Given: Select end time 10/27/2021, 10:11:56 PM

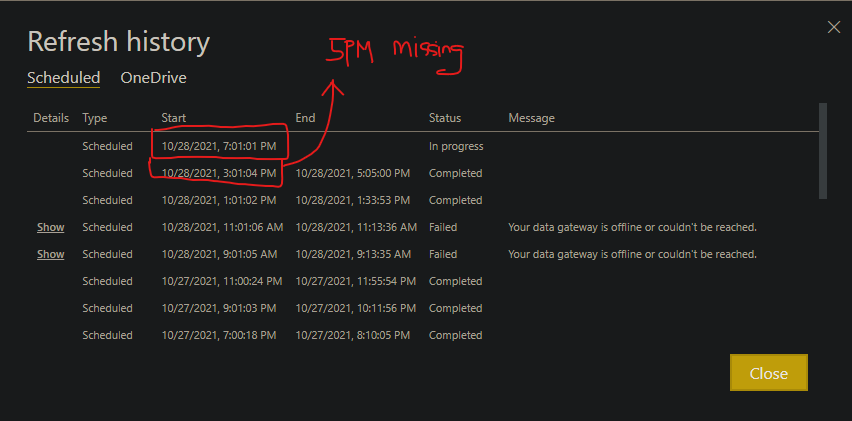Looking at the screenshot, I should coord(355,308).
